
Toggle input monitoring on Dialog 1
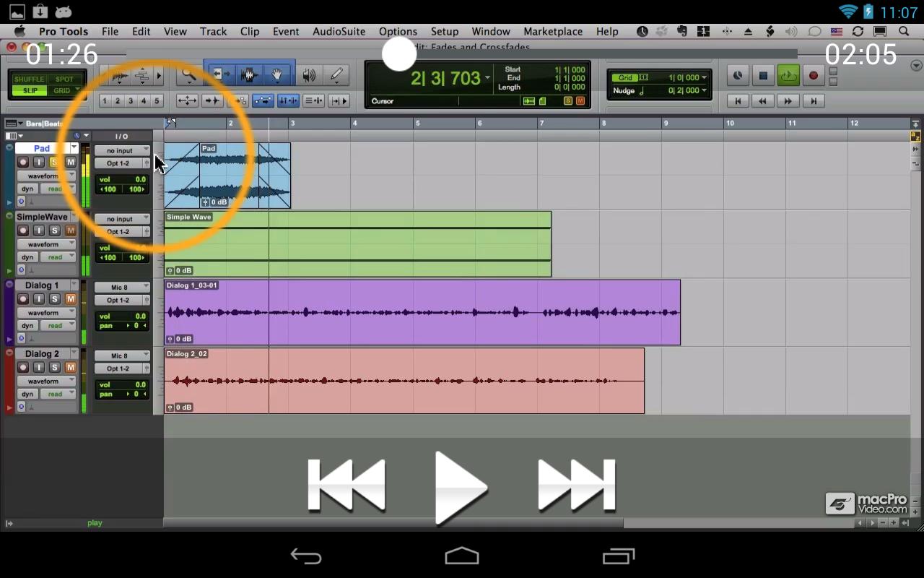[x=38, y=299]
